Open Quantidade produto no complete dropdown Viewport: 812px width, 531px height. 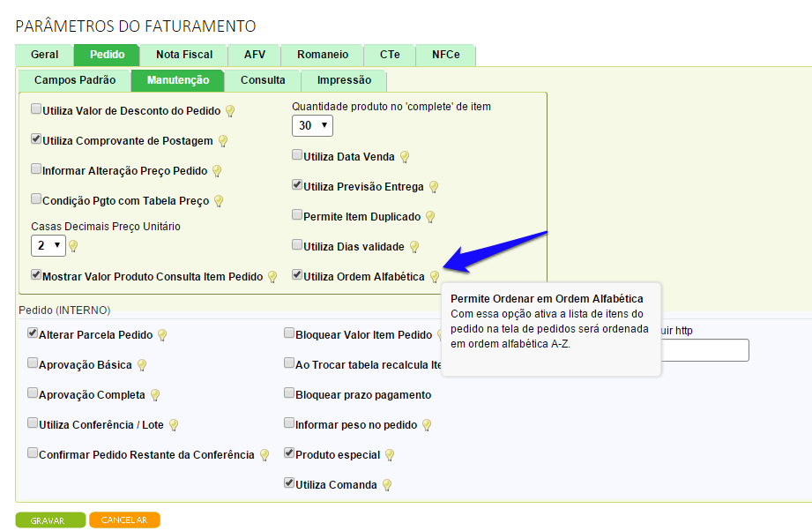[312, 126]
